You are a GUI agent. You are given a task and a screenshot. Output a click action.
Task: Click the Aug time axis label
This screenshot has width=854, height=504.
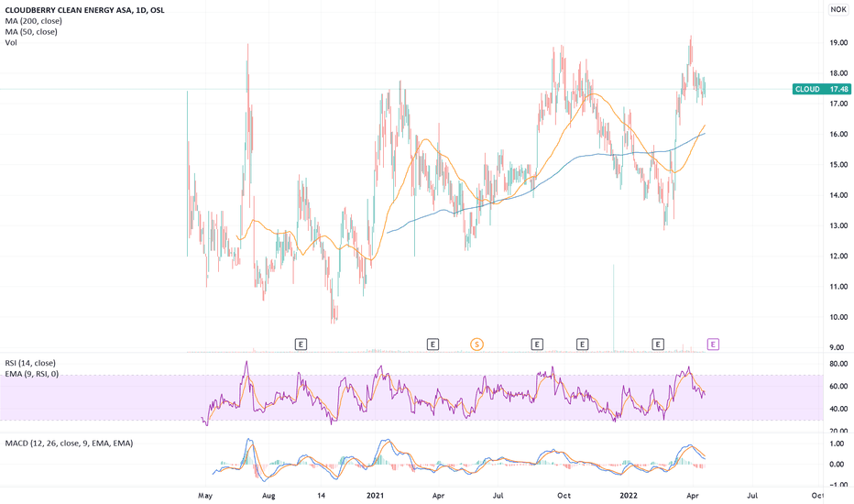click(x=268, y=495)
